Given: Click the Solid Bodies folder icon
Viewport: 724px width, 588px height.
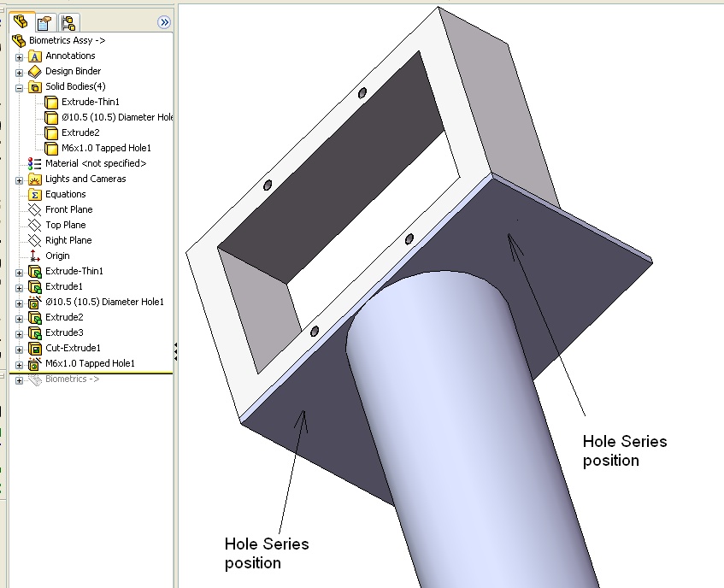Looking at the screenshot, I should click(35, 87).
